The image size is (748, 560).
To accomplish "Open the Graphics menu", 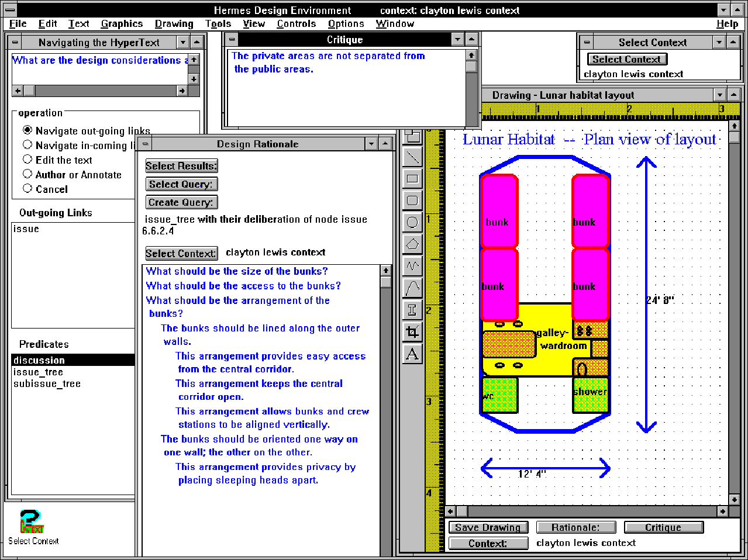I will 122,23.
